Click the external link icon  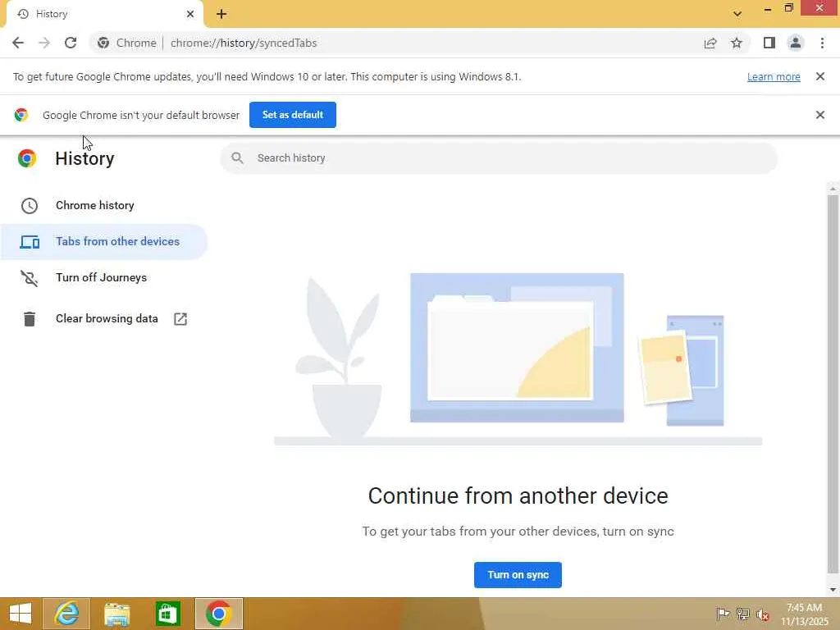point(180,319)
